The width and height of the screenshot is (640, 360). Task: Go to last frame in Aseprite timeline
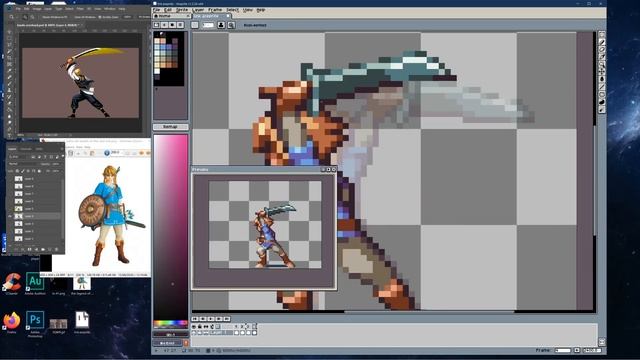(x=227, y=319)
